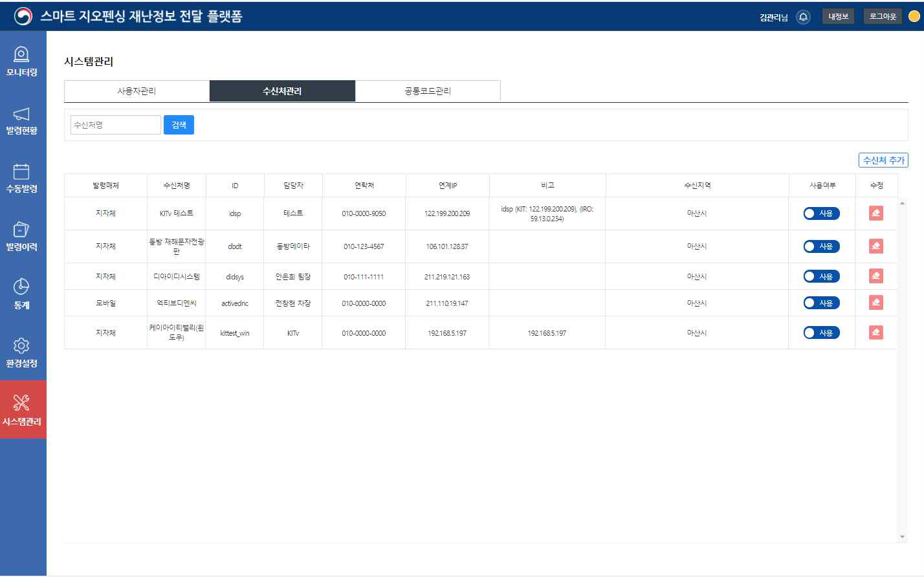Select the 시스템관리 sidebar menu
This screenshot has height=577, width=924.
click(22, 409)
